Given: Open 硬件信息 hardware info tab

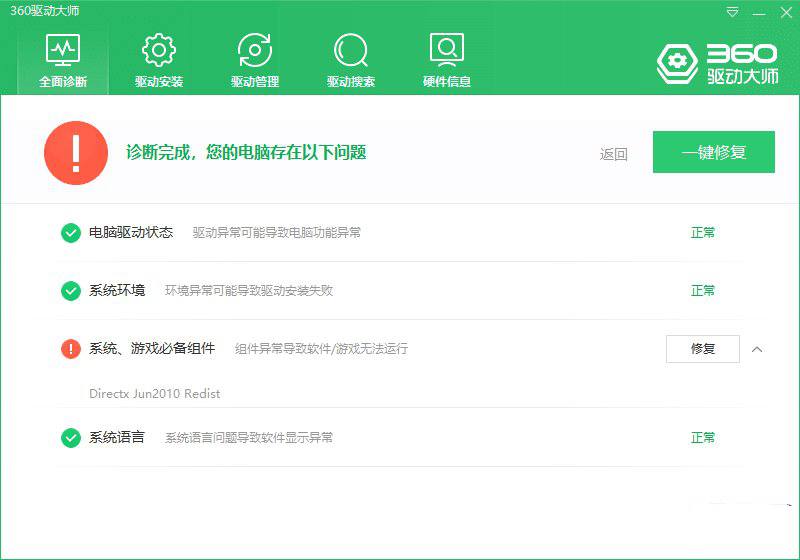Looking at the screenshot, I should pyautogui.click(x=446, y=60).
